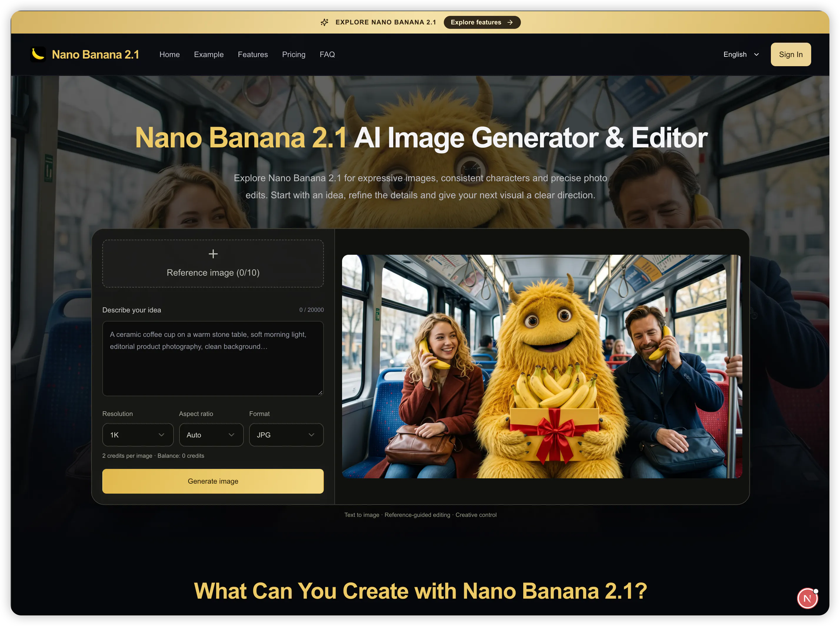This screenshot has height=626, width=840.
Task: Click the plus icon for reference image
Action: pos(213,254)
